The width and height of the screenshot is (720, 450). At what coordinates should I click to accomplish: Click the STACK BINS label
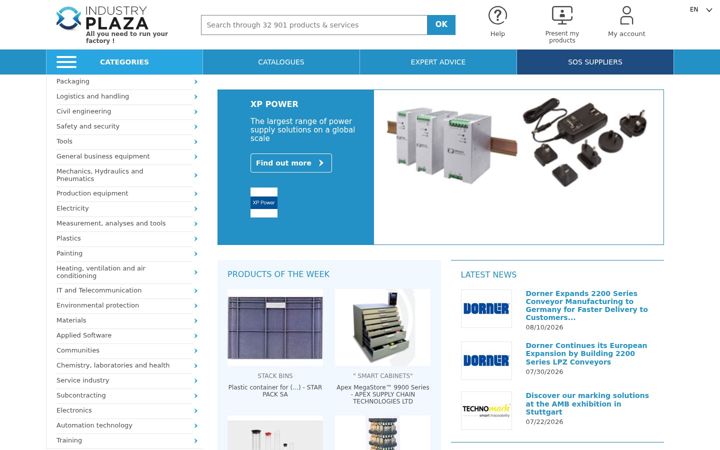pos(275,376)
